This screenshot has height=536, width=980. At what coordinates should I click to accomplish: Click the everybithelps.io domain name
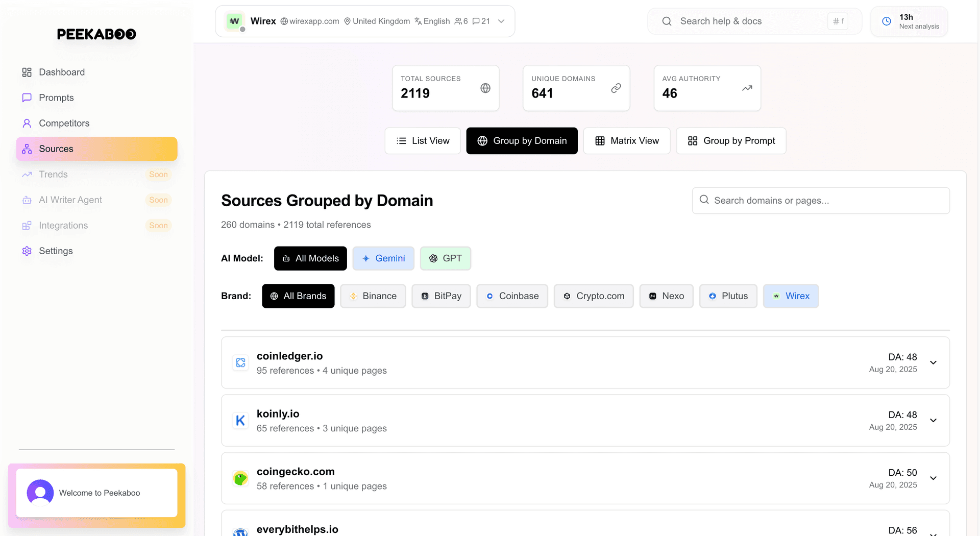coord(297,529)
